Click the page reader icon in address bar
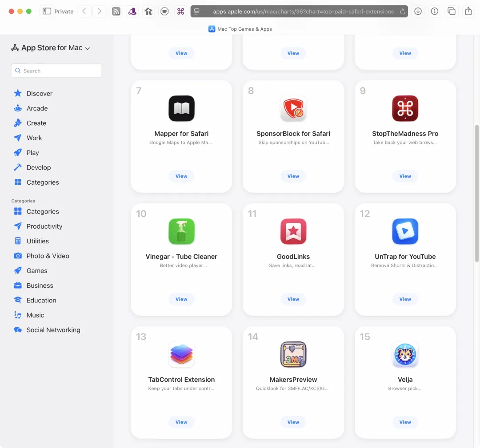The height and width of the screenshot is (448, 480). (x=197, y=11)
